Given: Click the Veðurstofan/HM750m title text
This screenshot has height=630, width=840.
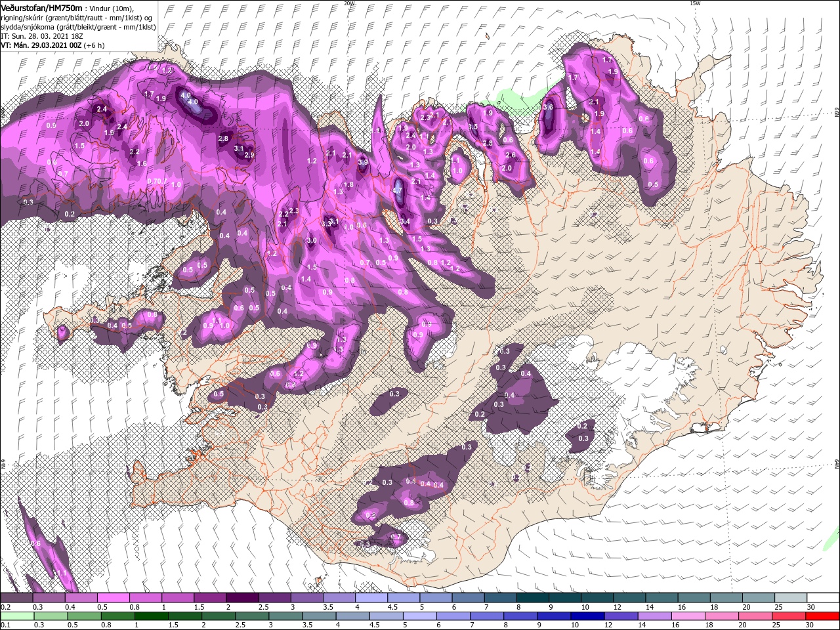Looking at the screenshot, I should pyautogui.click(x=42, y=8).
